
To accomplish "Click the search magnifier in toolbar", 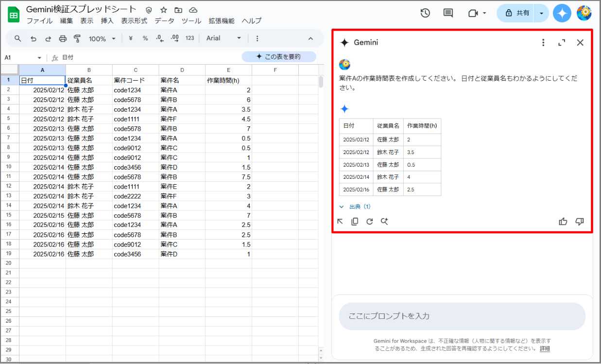I will pos(18,38).
